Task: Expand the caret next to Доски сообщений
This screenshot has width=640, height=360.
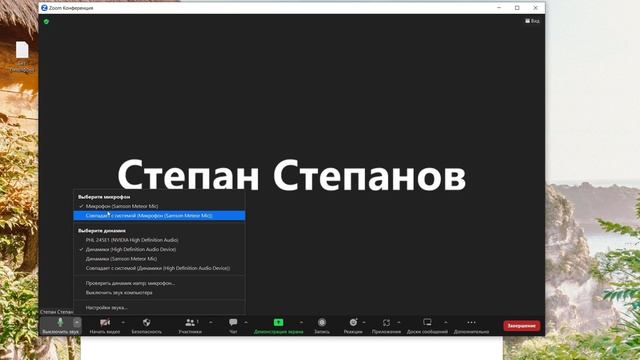Action: pos(446,322)
